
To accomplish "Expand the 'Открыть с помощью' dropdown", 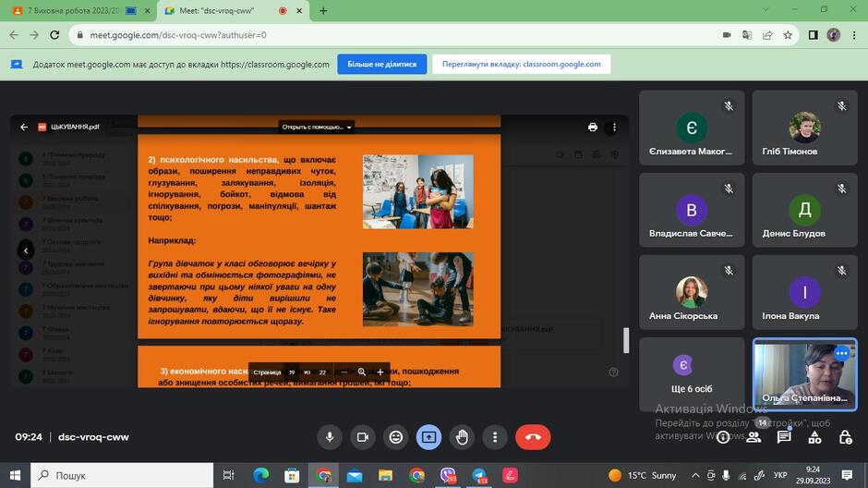I will tap(316, 127).
